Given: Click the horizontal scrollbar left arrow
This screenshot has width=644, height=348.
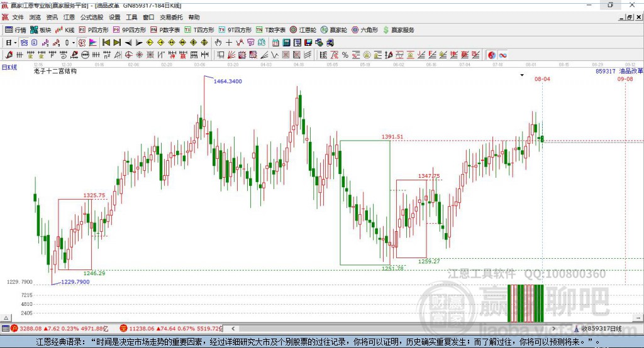Looking at the screenshot, I should (x=233, y=329).
